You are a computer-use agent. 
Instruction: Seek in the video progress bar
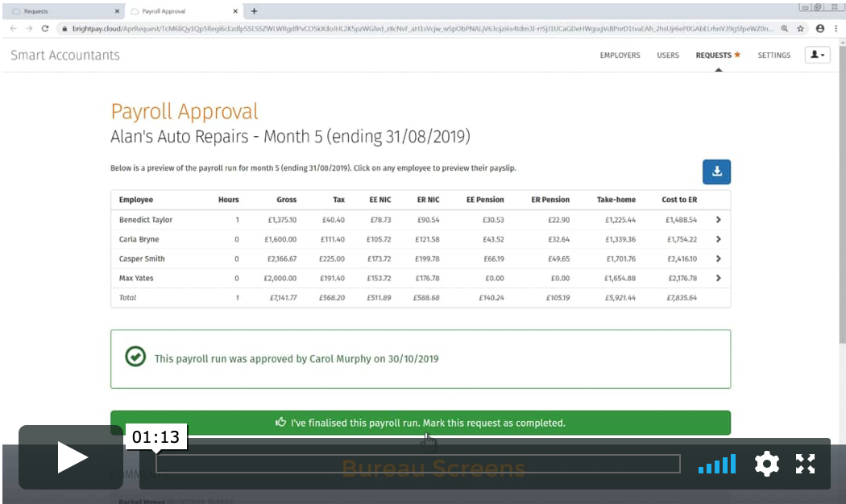pyautogui.click(x=418, y=464)
